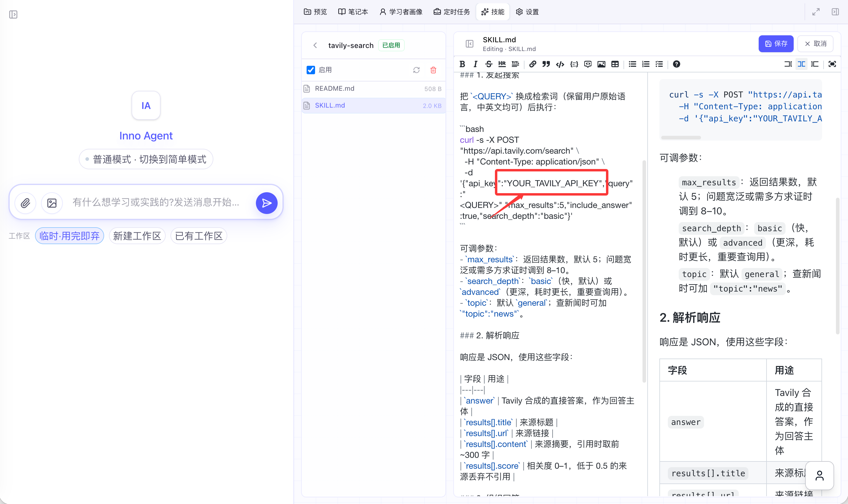Open README.md file
This screenshot has width=848, height=504.
[x=374, y=89]
